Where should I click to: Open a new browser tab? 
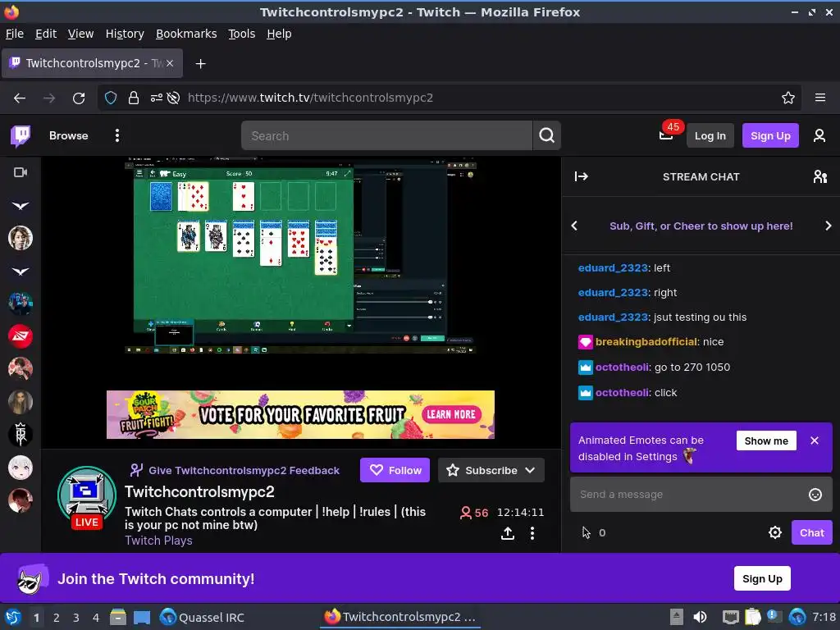click(x=200, y=64)
